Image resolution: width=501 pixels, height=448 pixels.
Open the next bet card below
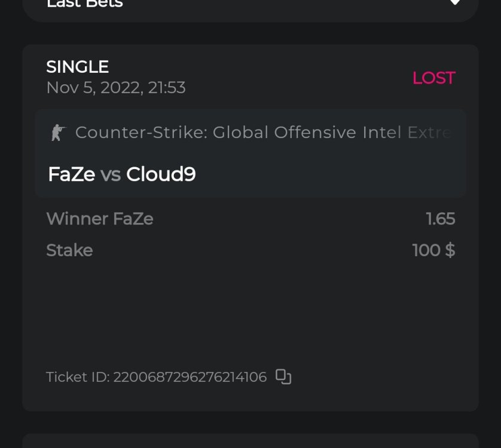click(250, 441)
